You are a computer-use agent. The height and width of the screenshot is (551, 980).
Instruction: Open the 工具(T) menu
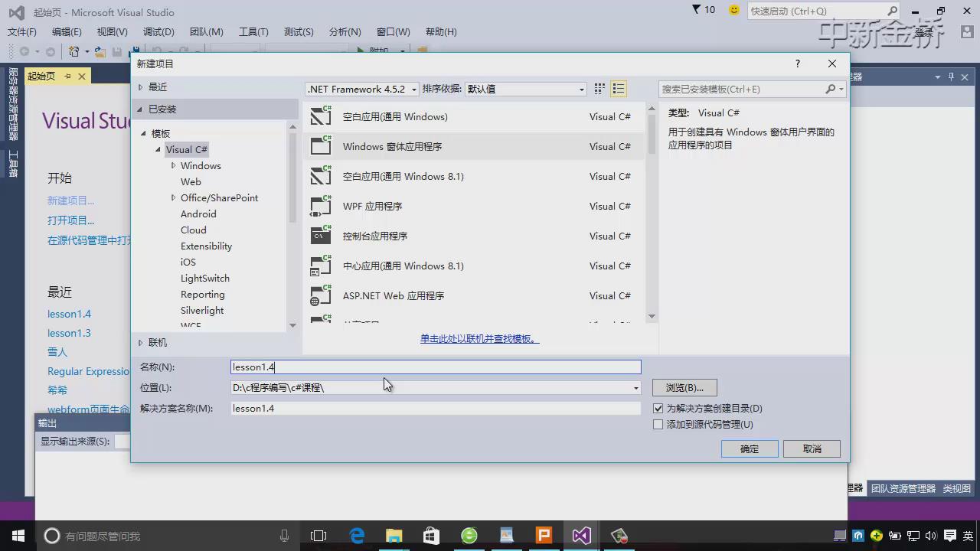(253, 31)
